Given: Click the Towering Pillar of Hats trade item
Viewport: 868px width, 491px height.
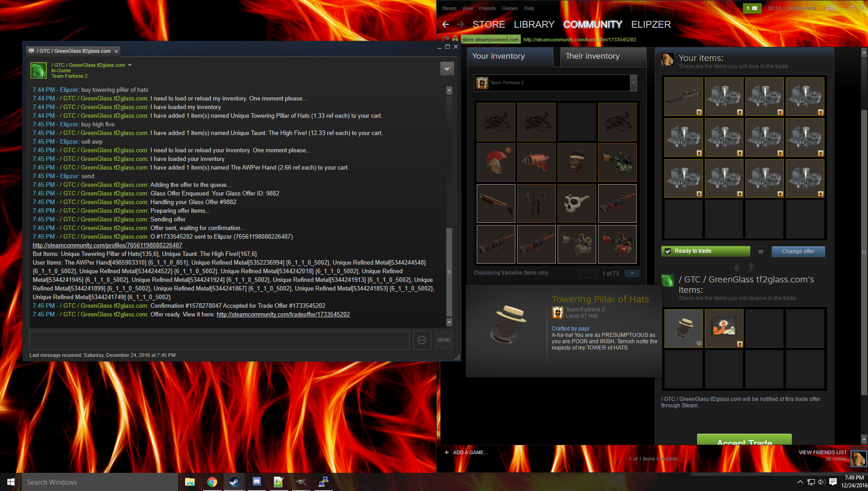Looking at the screenshot, I should point(683,328).
